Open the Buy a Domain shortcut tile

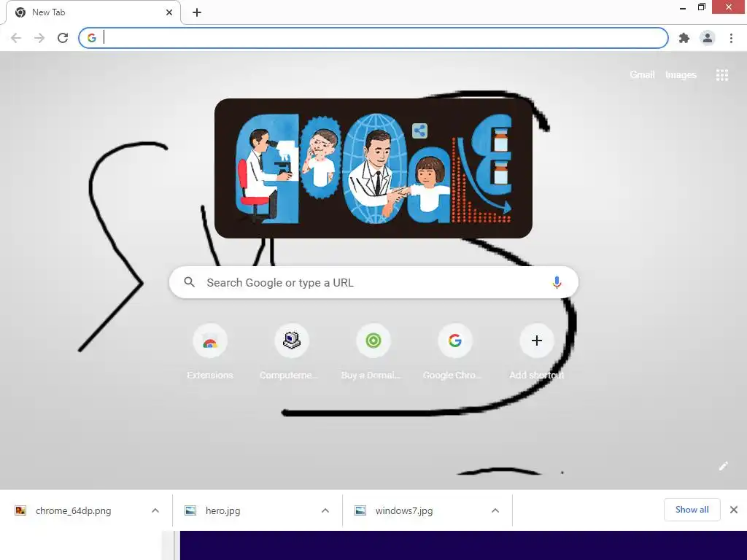373,351
